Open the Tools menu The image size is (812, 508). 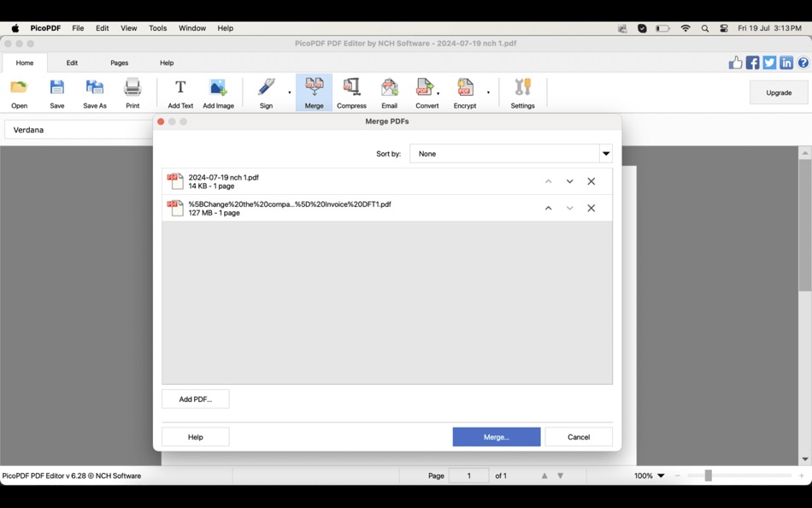pyautogui.click(x=157, y=28)
